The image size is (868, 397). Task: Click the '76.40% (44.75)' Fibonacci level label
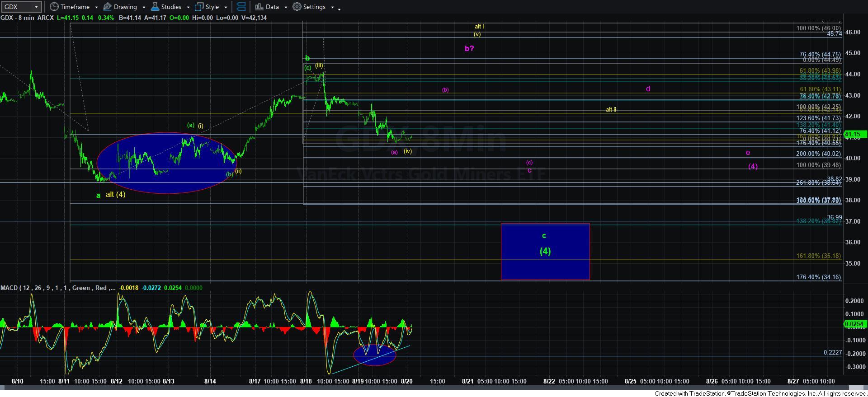click(820, 54)
